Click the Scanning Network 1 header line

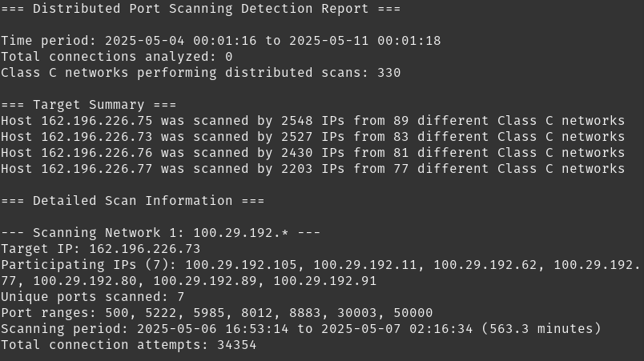point(160,233)
